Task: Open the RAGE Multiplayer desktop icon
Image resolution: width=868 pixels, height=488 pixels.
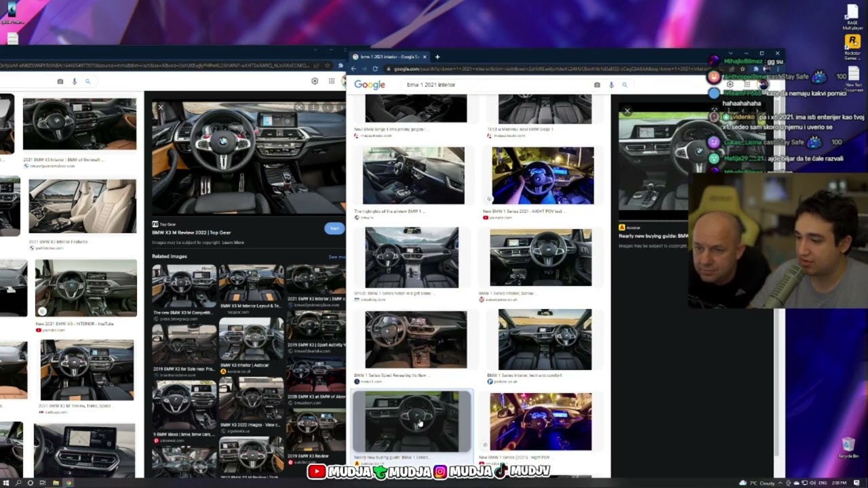Action: (852, 18)
